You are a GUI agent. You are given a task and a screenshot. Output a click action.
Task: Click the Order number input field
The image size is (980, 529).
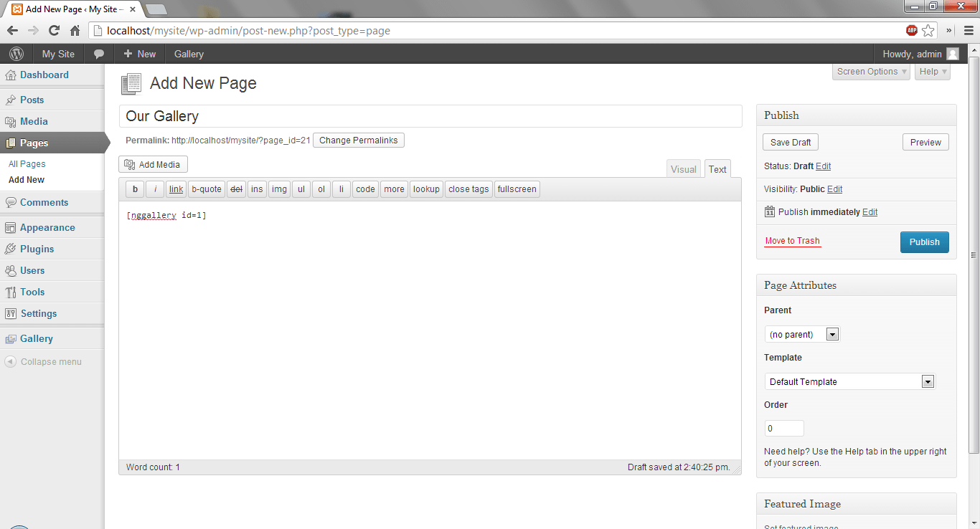tap(783, 429)
